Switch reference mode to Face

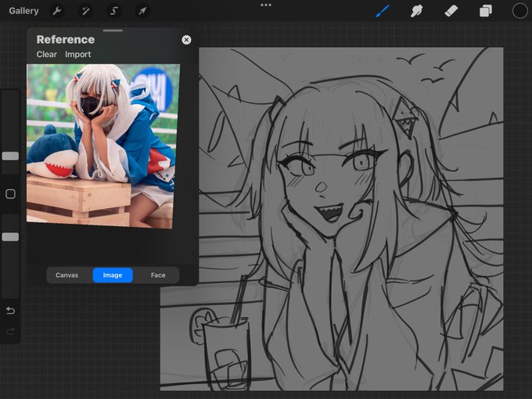point(158,275)
